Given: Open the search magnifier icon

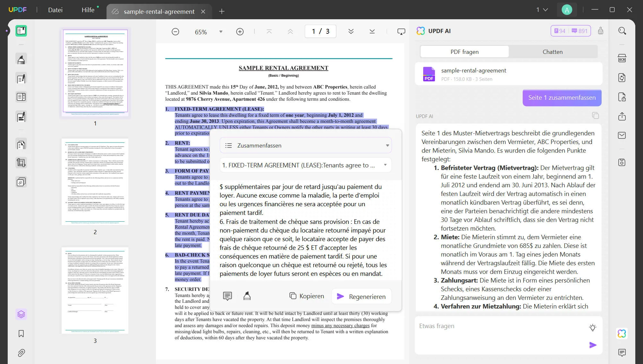Looking at the screenshot, I should click(622, 31).
